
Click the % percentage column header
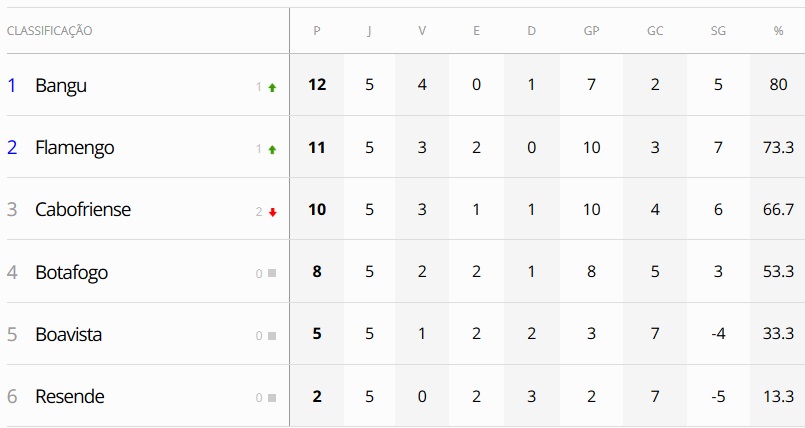pyautogui.click(x=778, y=31)
